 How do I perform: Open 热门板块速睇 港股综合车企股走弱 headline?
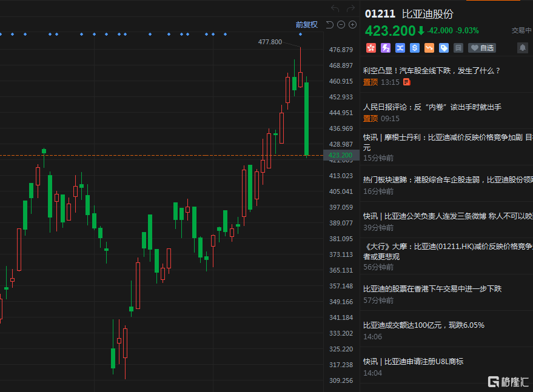pos(448,180)
